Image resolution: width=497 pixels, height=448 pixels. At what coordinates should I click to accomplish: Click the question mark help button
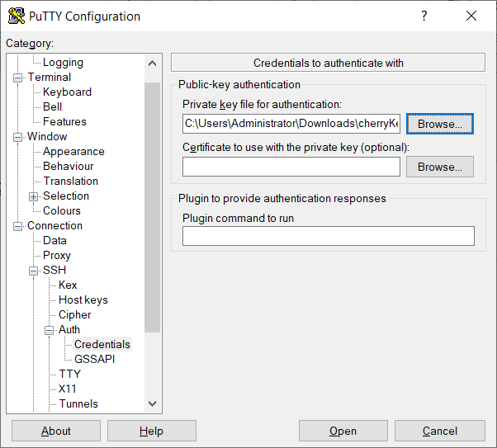tap(424, 16)
